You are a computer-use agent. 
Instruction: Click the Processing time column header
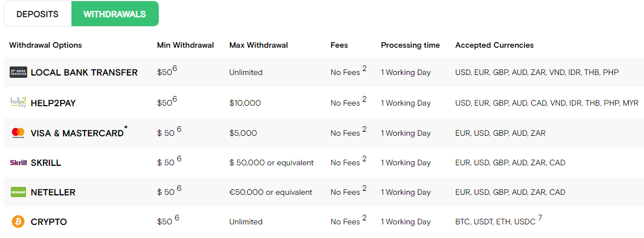(x=410, y=45)
